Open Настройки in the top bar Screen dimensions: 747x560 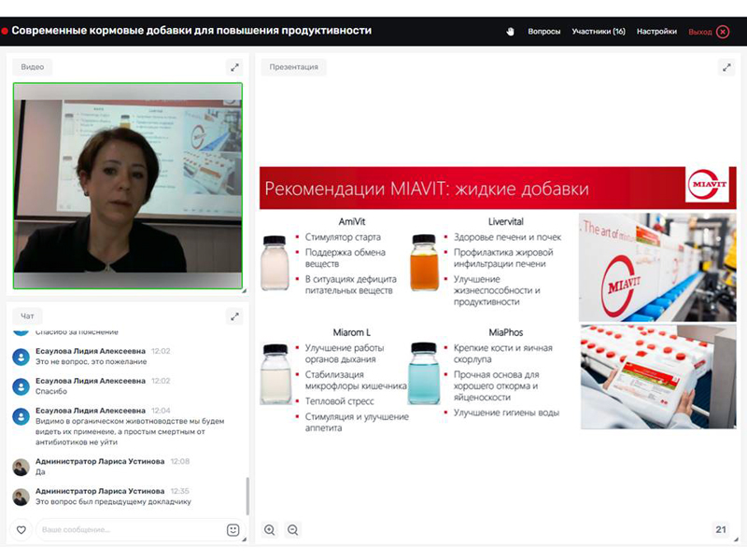coord(656,31)
